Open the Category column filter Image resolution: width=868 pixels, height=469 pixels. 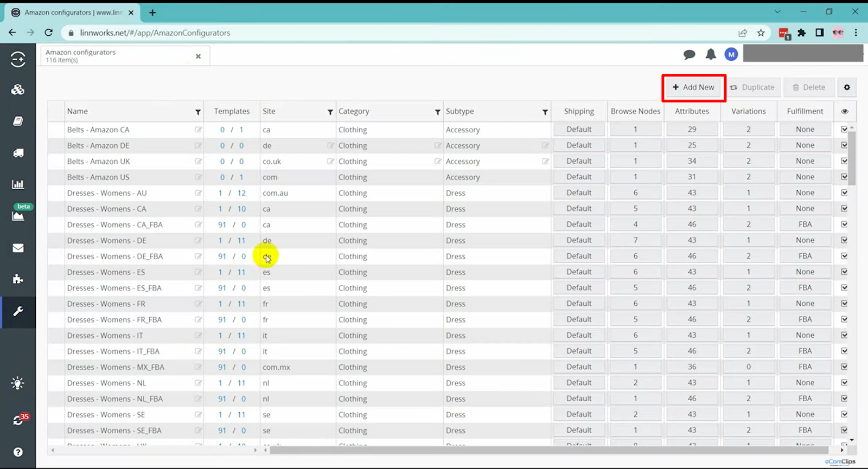(x=437, y=112)
